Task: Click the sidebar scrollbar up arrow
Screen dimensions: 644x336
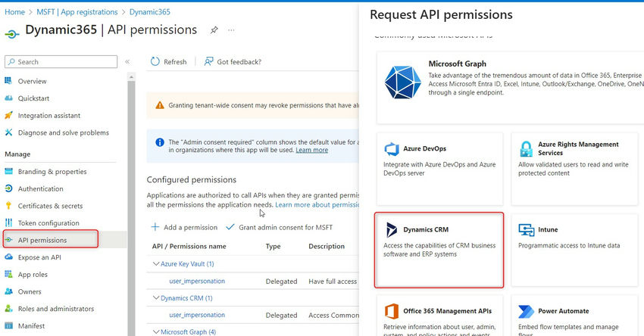Action: [x=131, y=76]
